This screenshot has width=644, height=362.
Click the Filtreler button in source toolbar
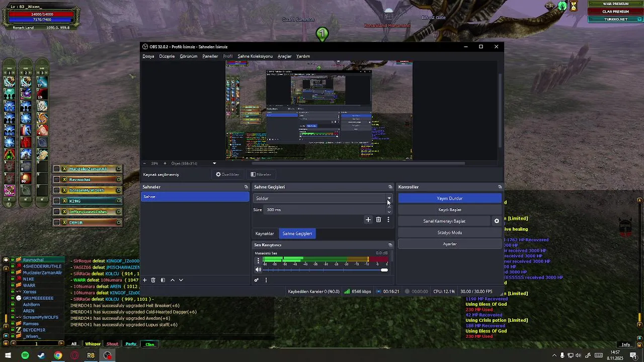tap(261, 174)
